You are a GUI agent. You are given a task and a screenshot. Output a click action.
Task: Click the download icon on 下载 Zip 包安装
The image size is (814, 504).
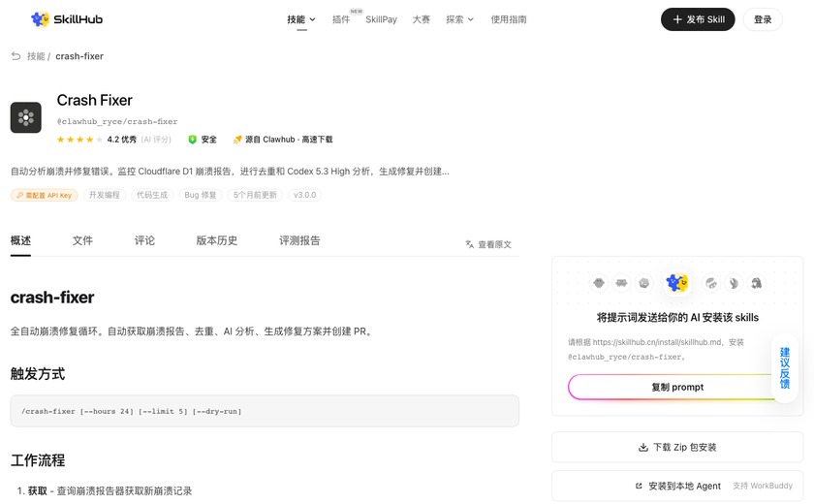pos(643,447)
